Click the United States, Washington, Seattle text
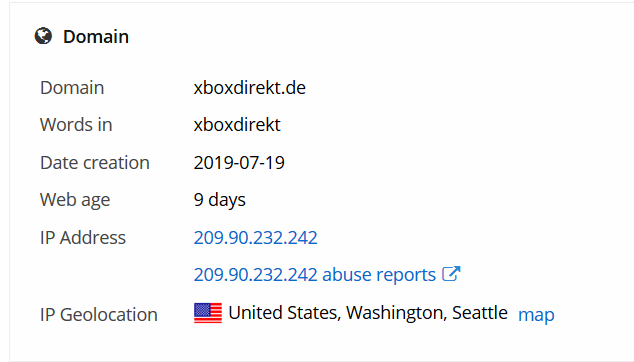Image resolution: width=634 pixels, height=362 pixels. 368,313
